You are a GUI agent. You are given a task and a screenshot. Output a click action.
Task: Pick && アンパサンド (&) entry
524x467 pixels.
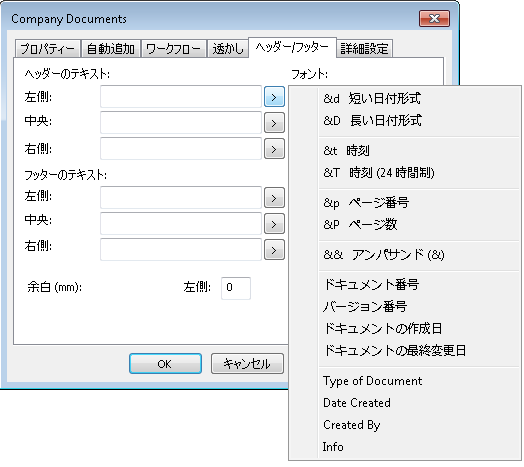404,255
